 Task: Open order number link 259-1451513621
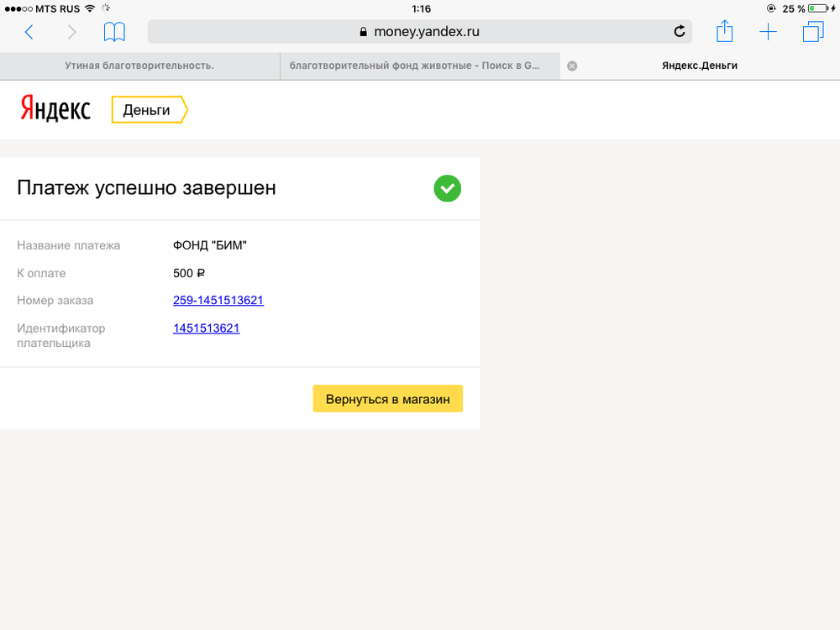(x=218, y=300)
